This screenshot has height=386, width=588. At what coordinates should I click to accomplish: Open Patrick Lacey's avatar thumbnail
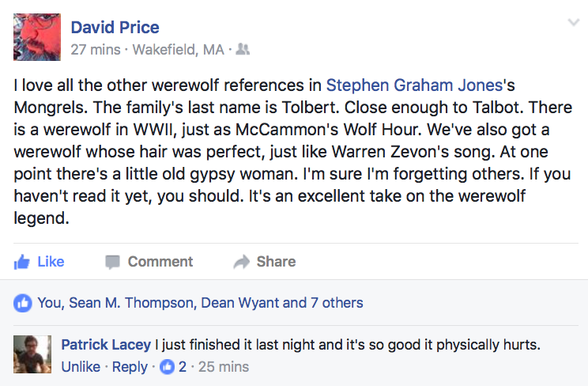[35, 354]
